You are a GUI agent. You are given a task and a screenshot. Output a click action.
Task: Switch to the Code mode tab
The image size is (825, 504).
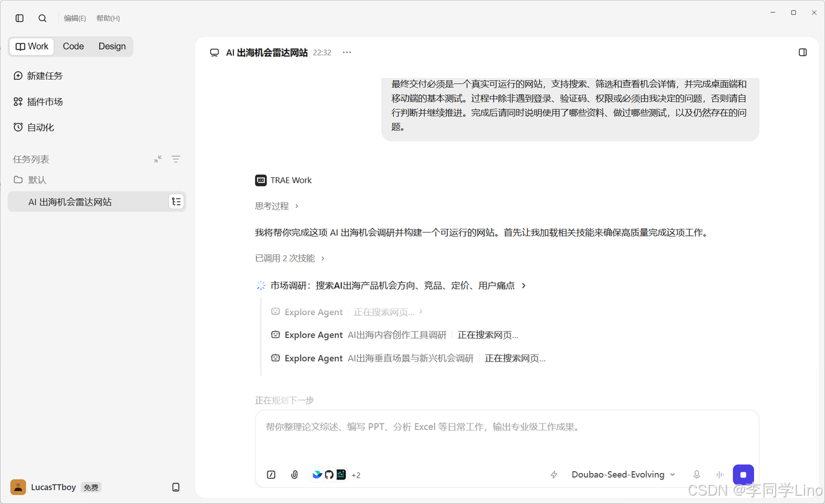73,46
